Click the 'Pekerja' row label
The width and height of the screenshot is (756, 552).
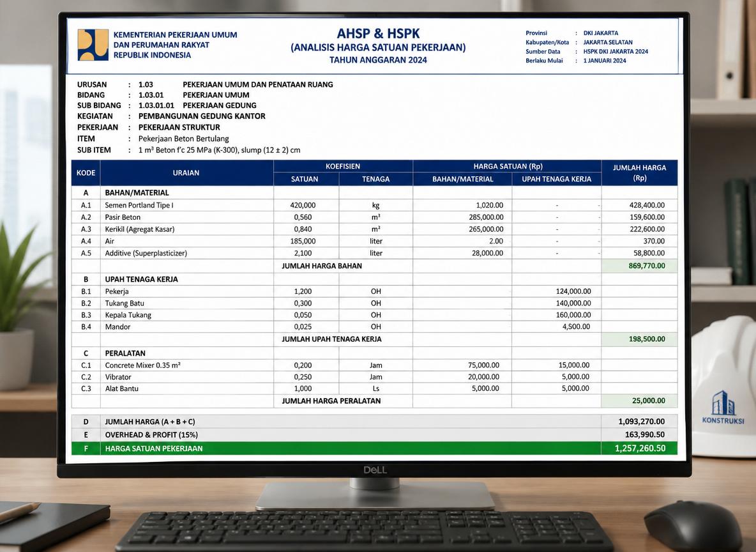pyautogui.click(x=117, y=291)
